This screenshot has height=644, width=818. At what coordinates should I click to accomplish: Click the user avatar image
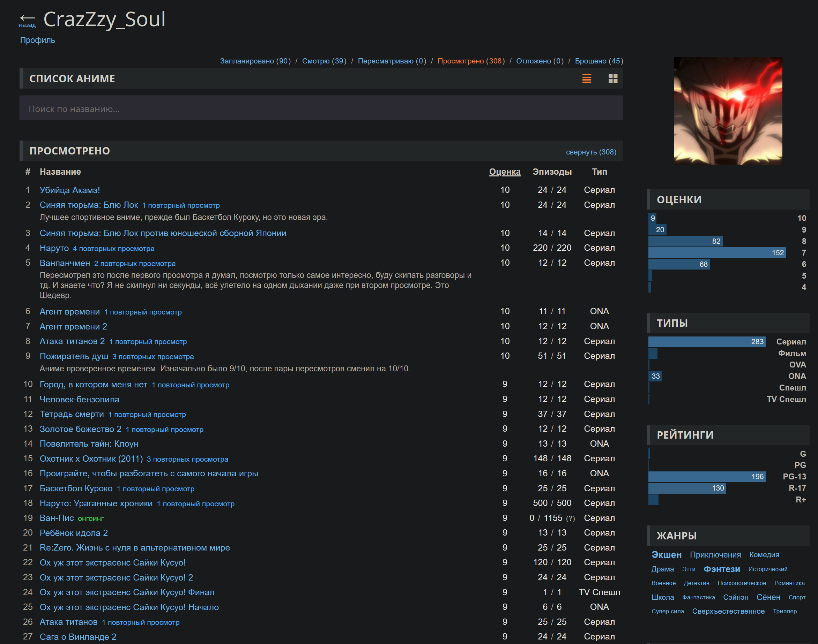pos(728,111)
